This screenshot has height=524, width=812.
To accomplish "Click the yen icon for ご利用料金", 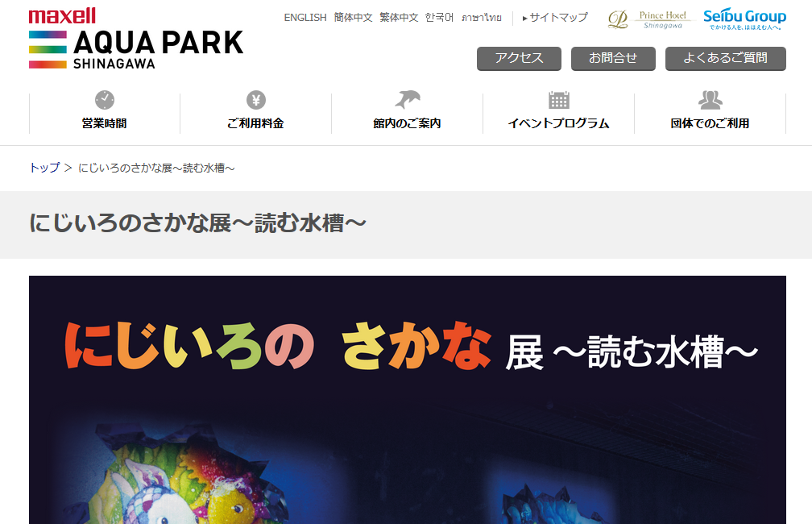I will (x=256, y=99).
